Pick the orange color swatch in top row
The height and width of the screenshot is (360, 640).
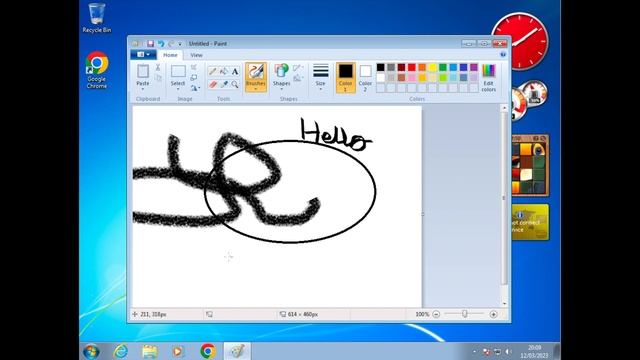click(x=422, y=67)
